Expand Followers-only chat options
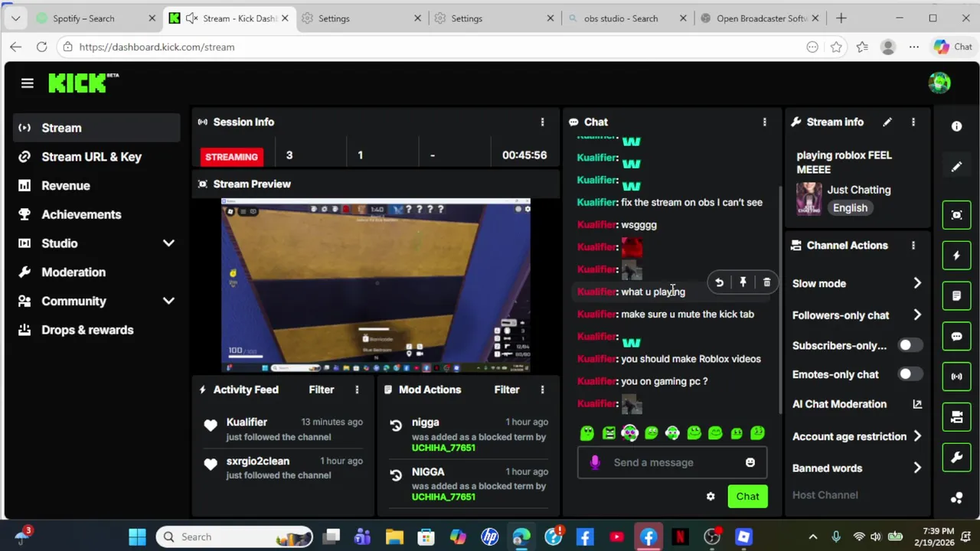Screen dimensions: 980x551 coord(917,315)
